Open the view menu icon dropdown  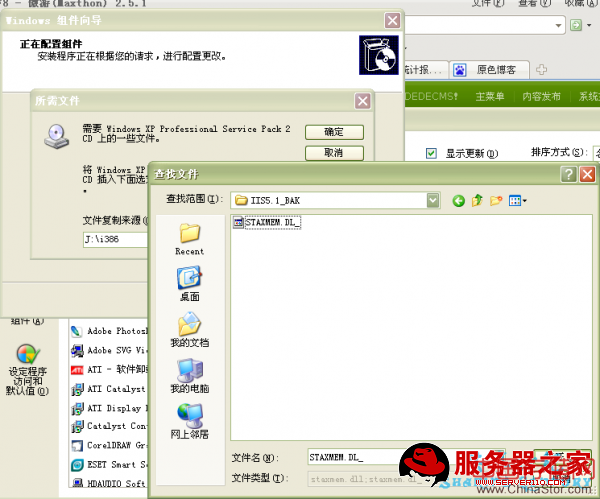(518, 200)
